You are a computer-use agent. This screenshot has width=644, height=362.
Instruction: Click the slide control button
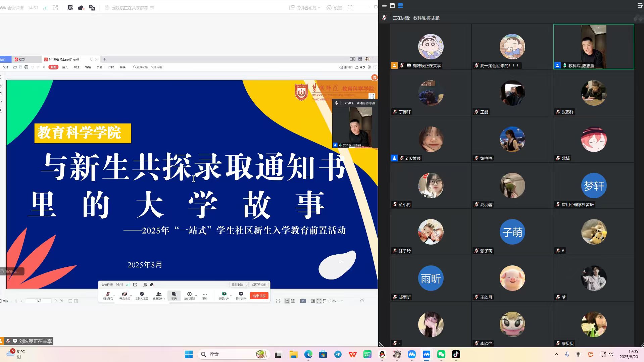tap(259, 285)
